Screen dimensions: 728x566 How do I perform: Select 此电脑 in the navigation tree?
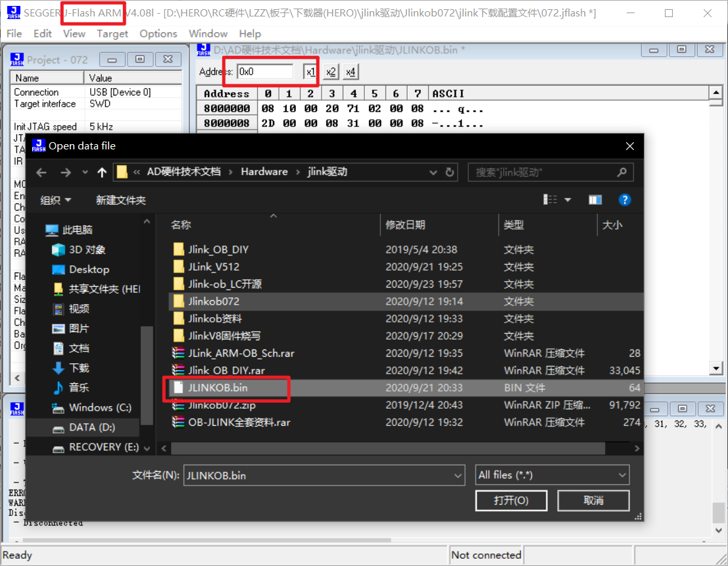click(68, 230)
